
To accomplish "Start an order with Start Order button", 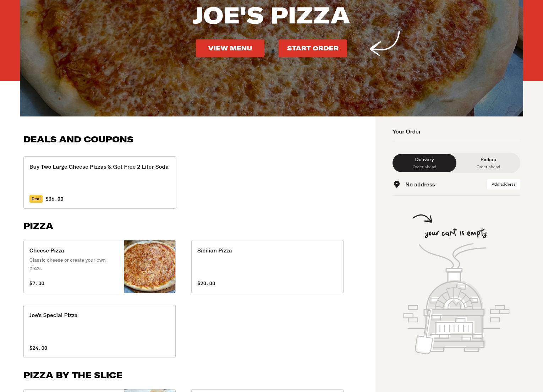I will [313, 48].
